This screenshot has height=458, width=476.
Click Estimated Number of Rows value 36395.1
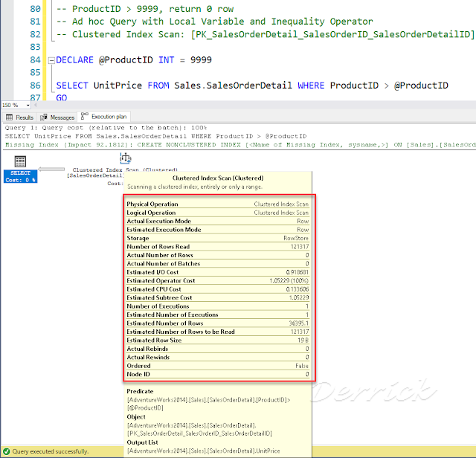point(298,323)
